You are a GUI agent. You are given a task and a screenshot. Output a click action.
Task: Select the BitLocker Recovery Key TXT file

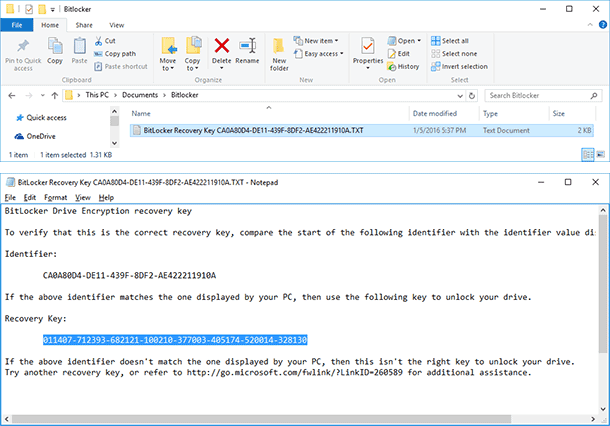[x=361, y=130]
